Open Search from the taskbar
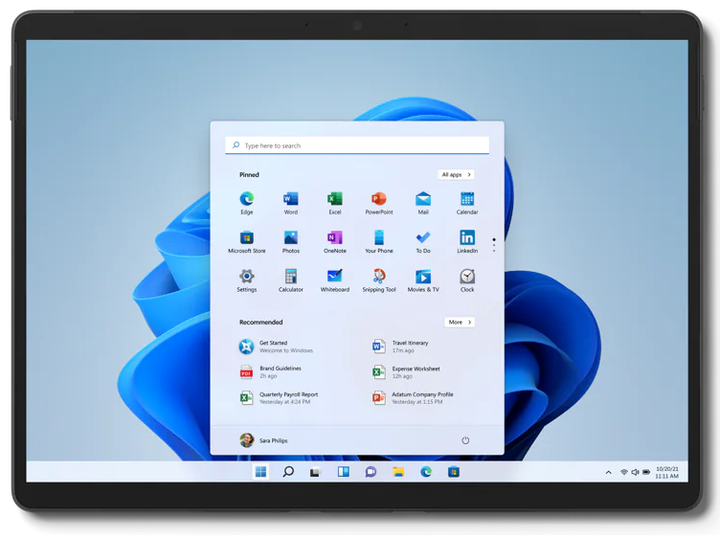The width and height of the screenshot is (720, 536). (x=288, y=472)
